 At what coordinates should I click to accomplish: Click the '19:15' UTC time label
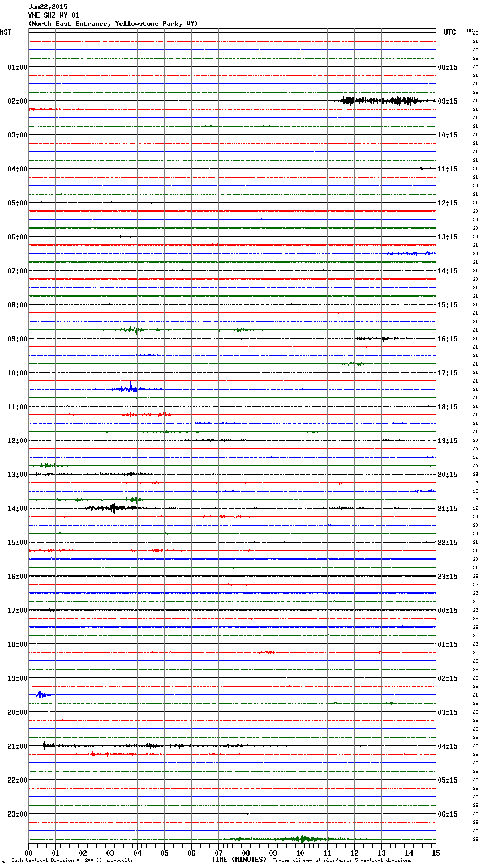(448, 441)
